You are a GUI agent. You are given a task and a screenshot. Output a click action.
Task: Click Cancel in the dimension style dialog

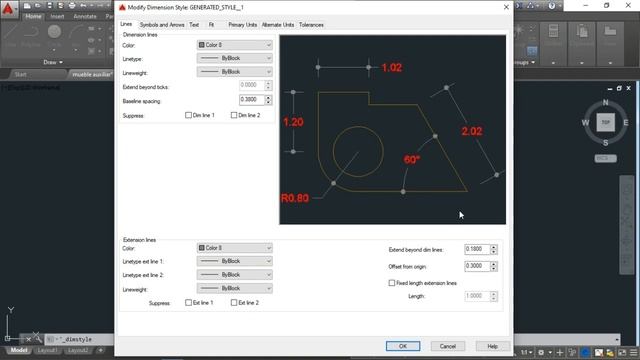[448, 346]
